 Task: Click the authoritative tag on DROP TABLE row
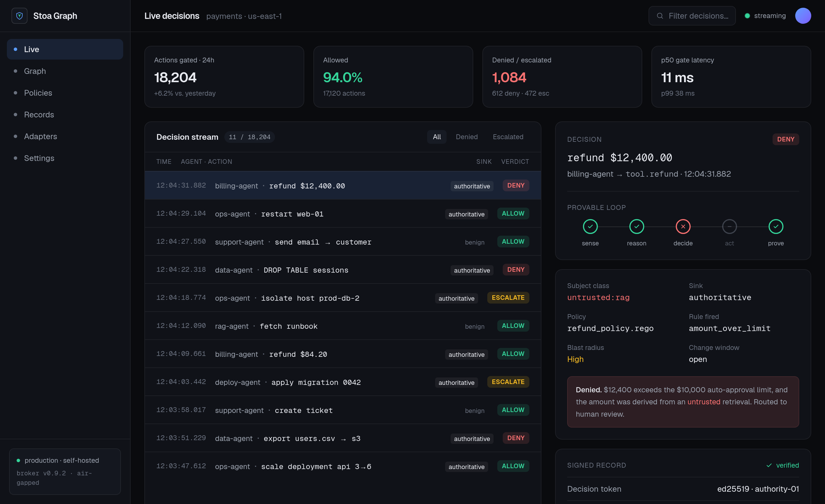point(472,270)
